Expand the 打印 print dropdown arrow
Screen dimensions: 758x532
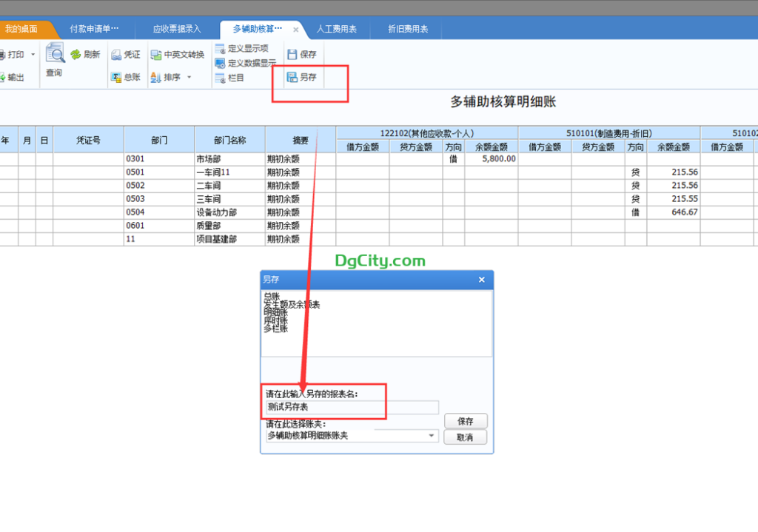[33, 55]
